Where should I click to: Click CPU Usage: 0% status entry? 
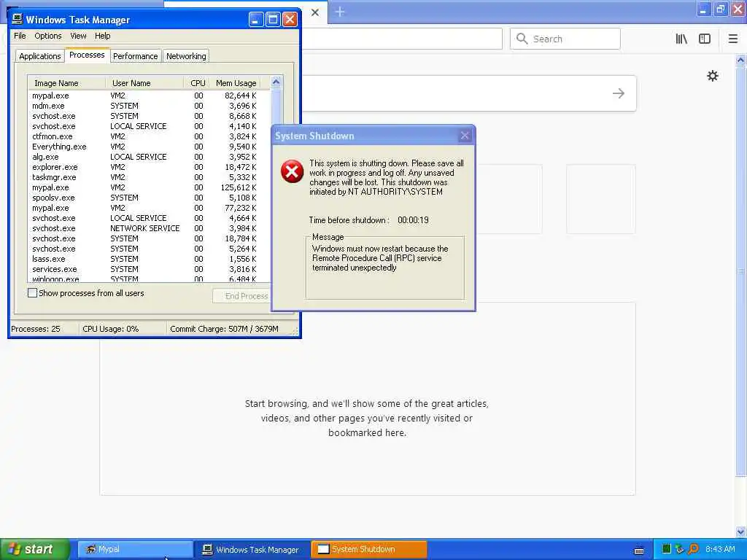pyautogui.click(x=111, y=329)
